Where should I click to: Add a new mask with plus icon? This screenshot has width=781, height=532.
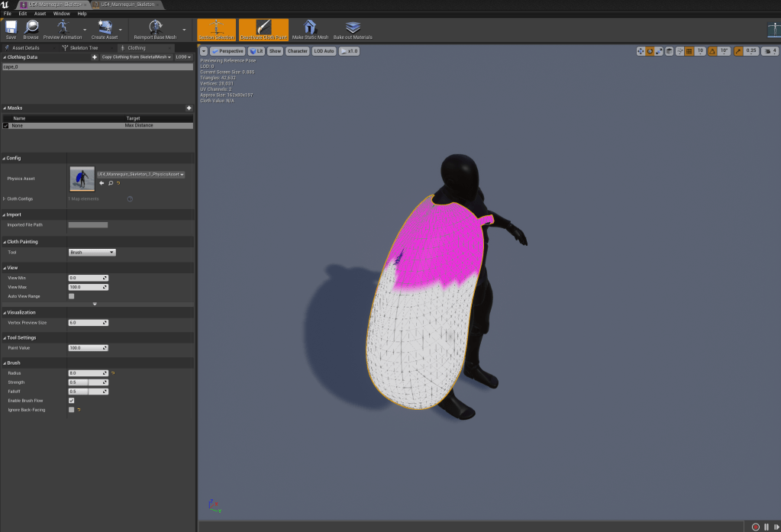(189, 108)
